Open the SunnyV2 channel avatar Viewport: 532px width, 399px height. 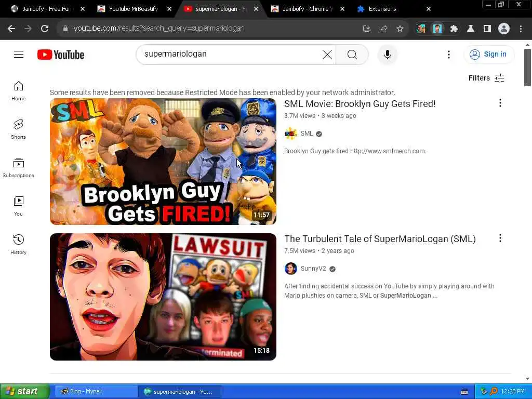pos(291,269)
